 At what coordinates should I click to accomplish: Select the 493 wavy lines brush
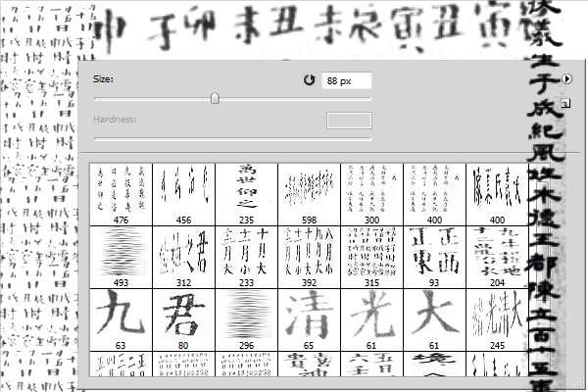[121, 257]
